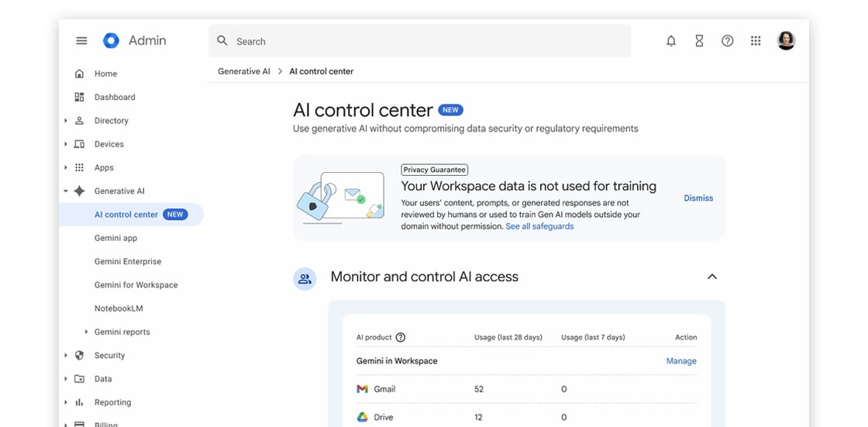Click Gmail 28-day usage value 52
This screenshot has width=868, height=427.
click(x=479, y=389)
